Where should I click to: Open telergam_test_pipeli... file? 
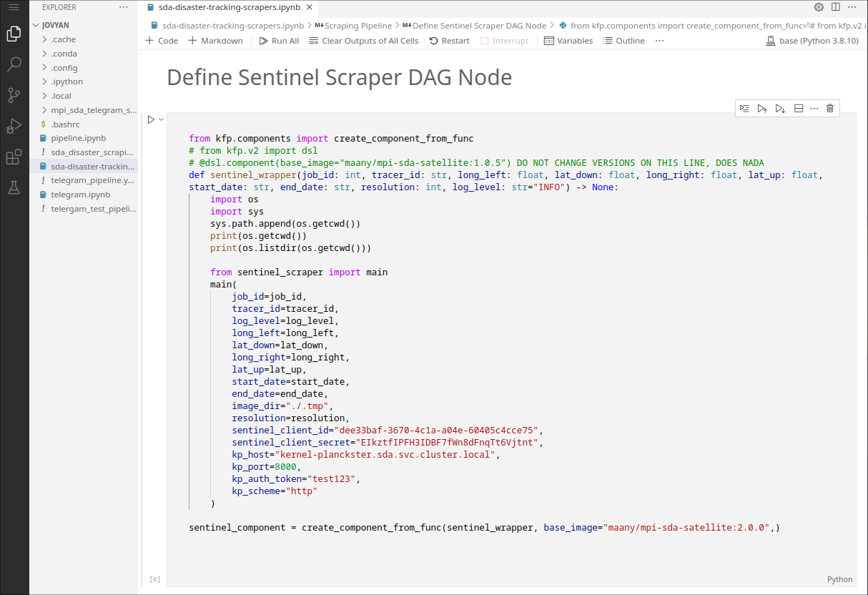(x=84, y=208)
